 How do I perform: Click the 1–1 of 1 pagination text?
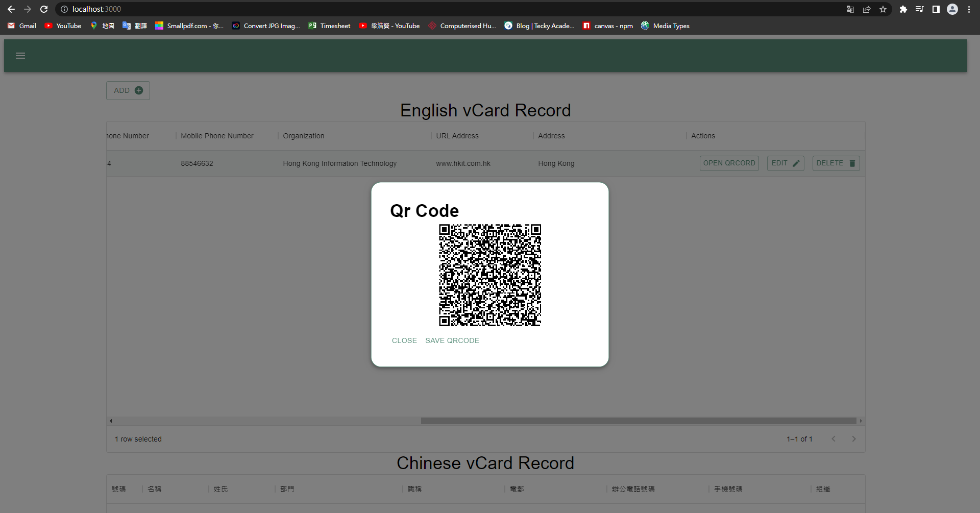click(799, 439)
